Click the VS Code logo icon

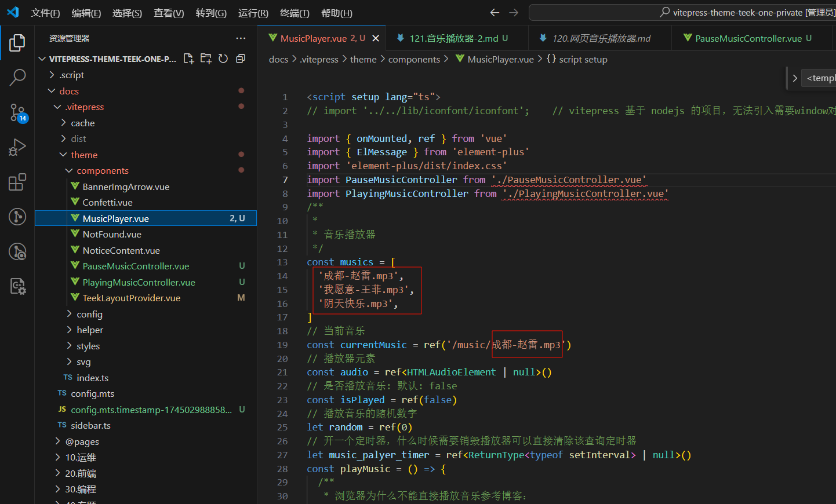[x=13, y=12]
